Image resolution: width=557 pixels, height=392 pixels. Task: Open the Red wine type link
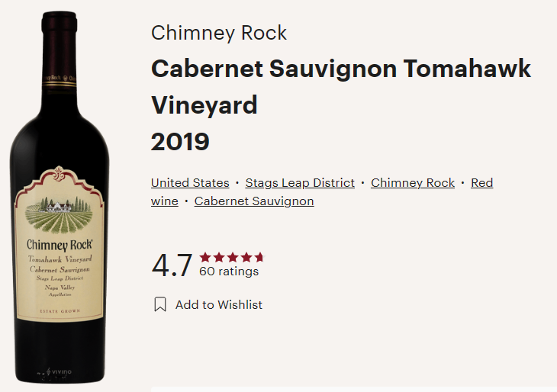pos(481,183)
